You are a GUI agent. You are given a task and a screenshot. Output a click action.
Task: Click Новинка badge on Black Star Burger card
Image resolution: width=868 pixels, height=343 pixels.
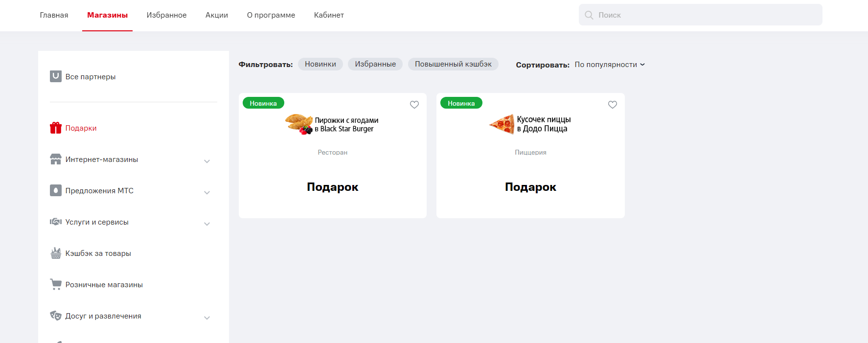[263, 103]
